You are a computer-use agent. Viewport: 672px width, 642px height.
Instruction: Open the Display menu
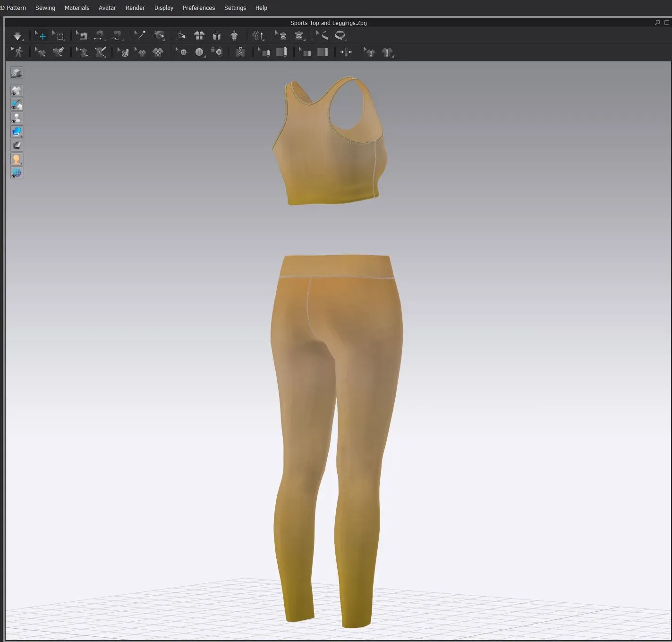click(x=164, y=8)
